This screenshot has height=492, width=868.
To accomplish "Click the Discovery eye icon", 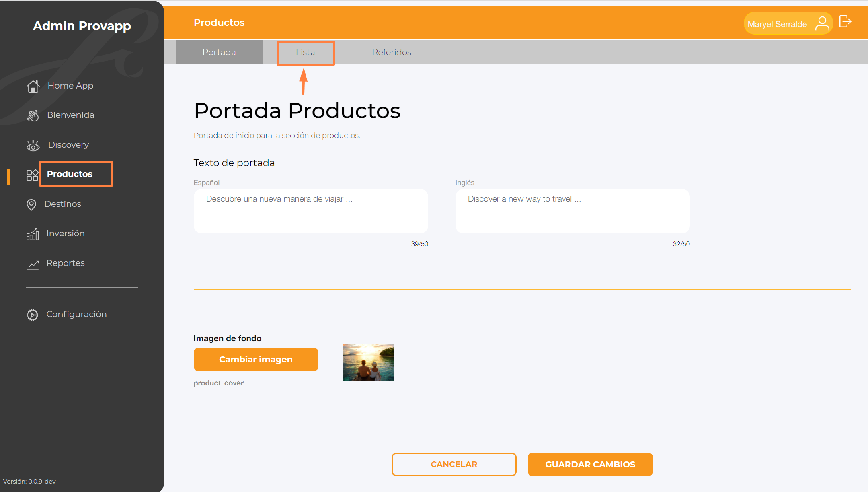I will click(33, 145).
